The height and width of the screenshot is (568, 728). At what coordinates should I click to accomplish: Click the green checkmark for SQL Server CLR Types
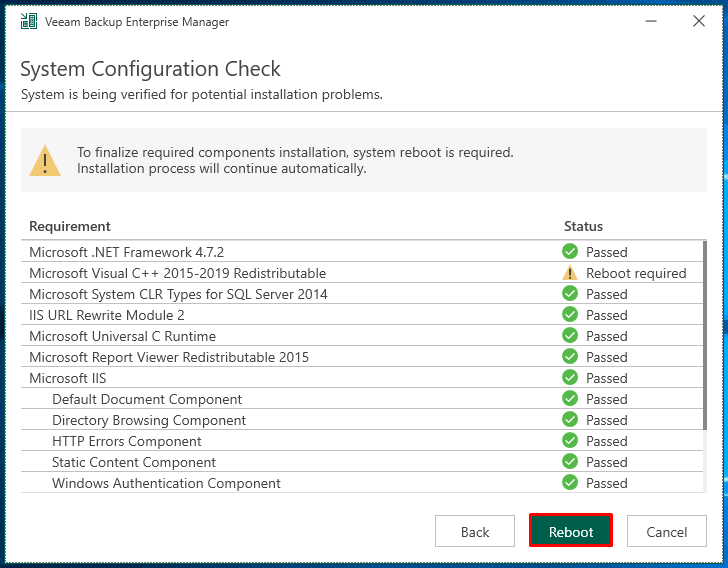(570, 294)
